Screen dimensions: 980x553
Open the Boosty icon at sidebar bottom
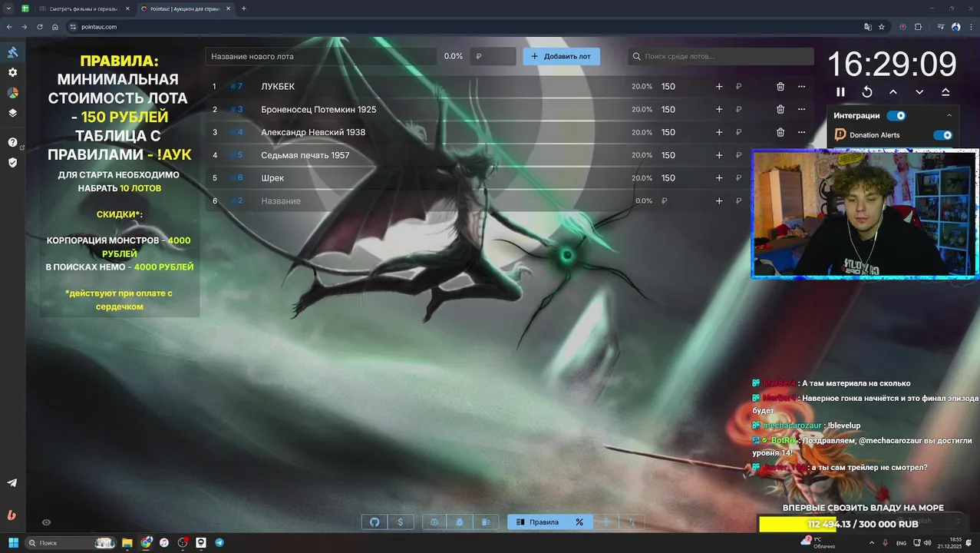[x=12, y=515]
